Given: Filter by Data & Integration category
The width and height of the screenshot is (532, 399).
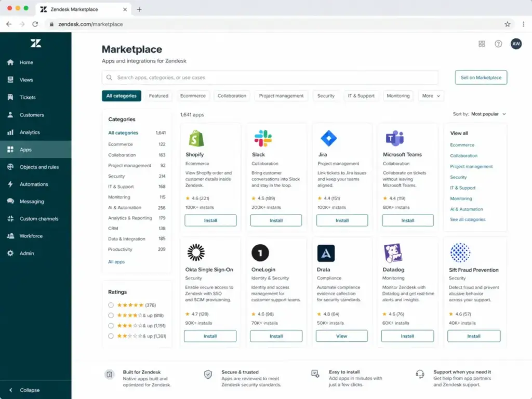Looking at the screenshot, I should tap(137, 239).
